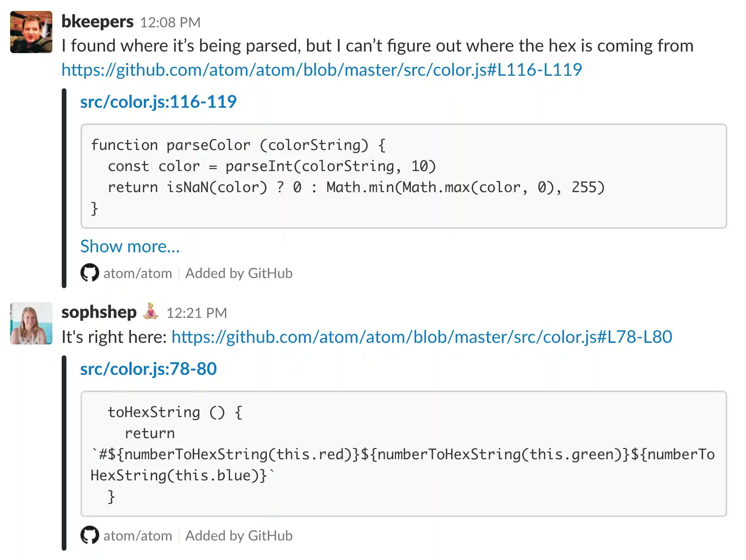Expand the code snippet via Show more
This screenshot has height=560, width=746.
(130, 246)
